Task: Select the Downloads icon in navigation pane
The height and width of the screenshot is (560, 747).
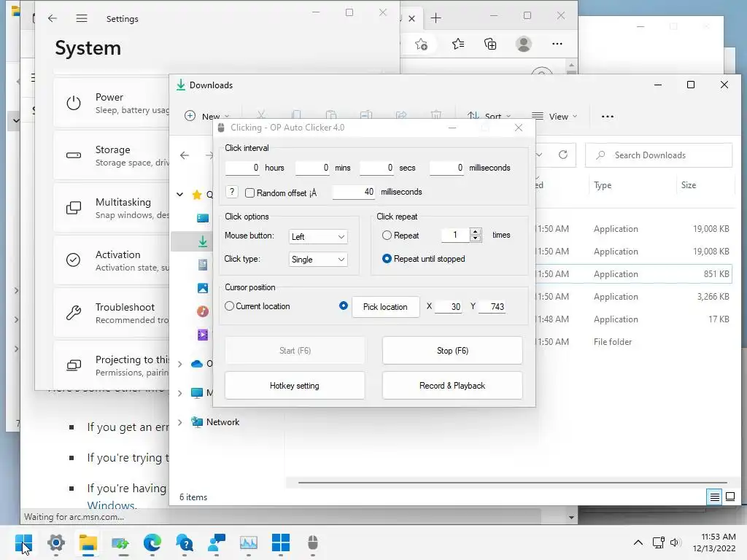Action: (x=203, y=241)
